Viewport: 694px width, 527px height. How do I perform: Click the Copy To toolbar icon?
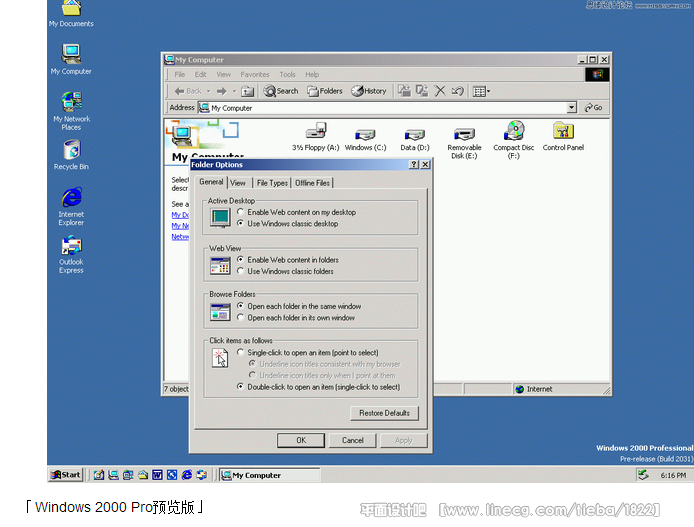(x=422, y=91)
